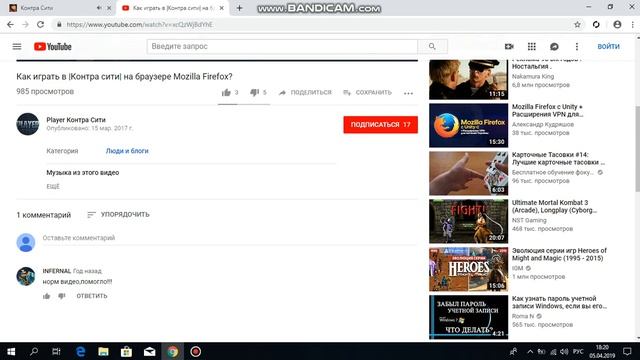The height and width of the screenshot is (360, 640).
Task: Sign in with ВОЙТИ
Action: [x=608, y=47]
